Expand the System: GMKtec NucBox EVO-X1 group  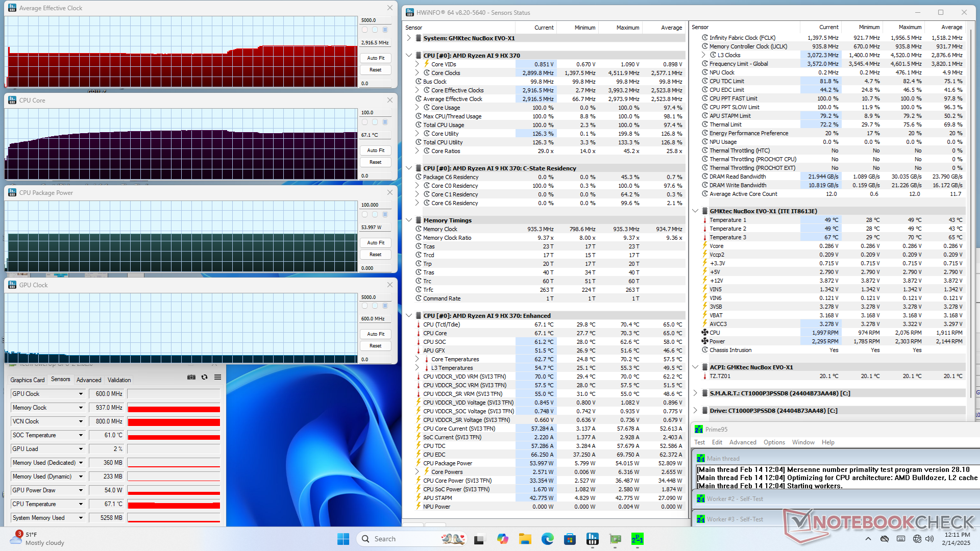[x=409, y=38]
